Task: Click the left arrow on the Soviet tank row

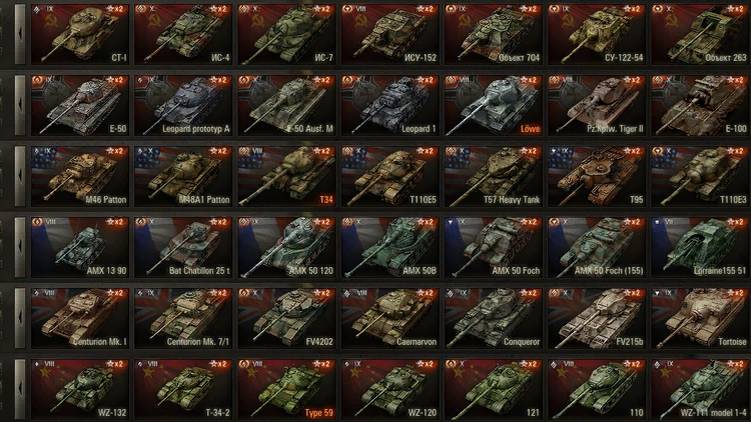Action: (x=20, y=34)
